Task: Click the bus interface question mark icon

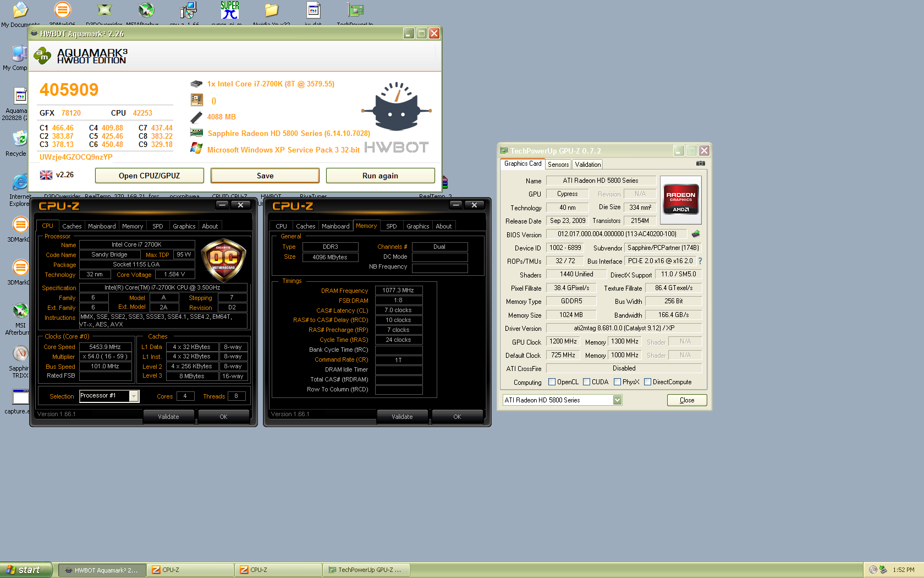Action: tap(700, 261)
